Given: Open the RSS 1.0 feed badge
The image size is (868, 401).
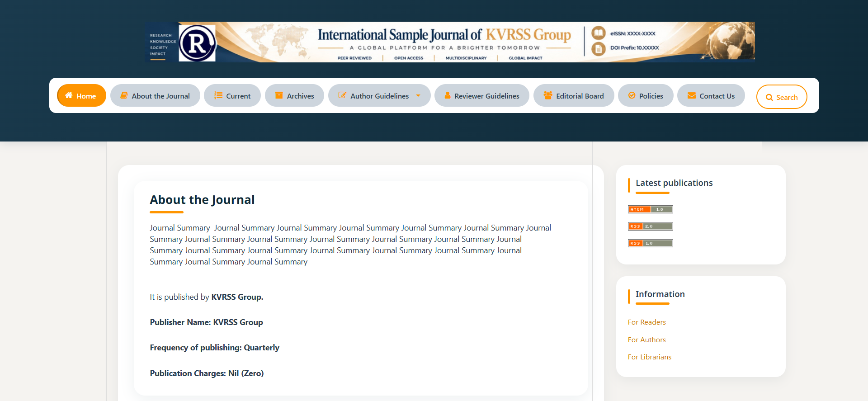Looking at the screenshot, I should (651, 243).
